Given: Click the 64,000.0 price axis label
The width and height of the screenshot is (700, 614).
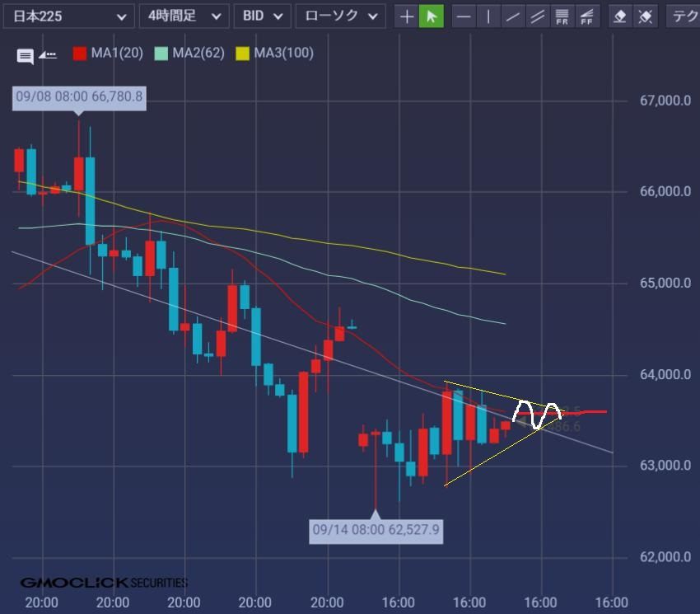Looking at the screenshot, I should tap(665, 374).
